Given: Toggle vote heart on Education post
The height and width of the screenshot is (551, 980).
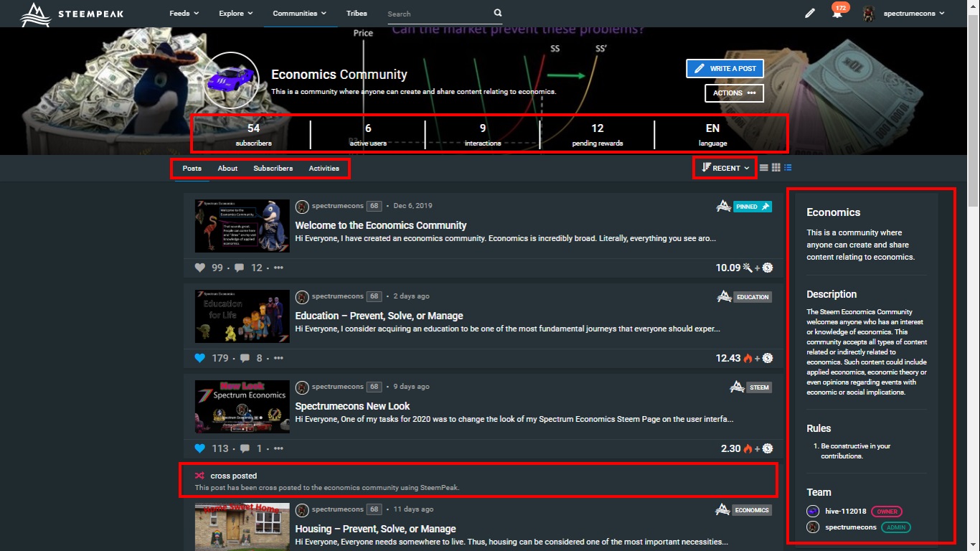Looking at the screenshot, I should click(x=200, y=358).
